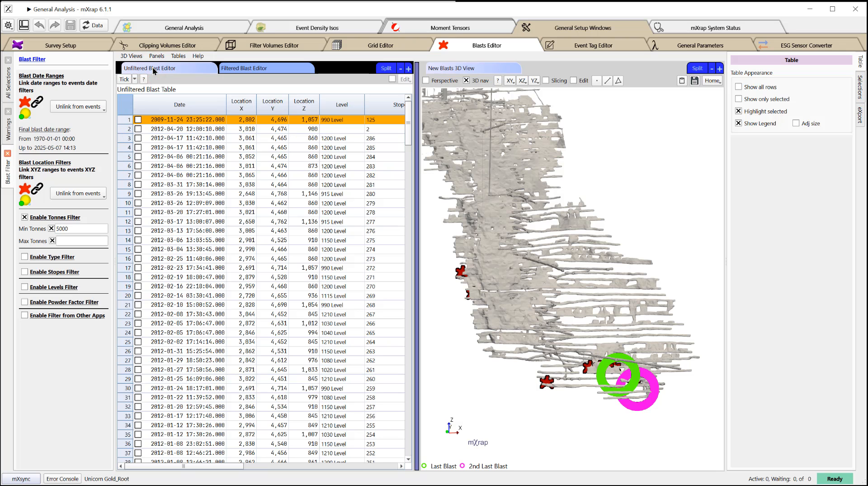Select the triangle polygon tool in 3D view
The image size is (868, 486).
(x=618, y=81)
